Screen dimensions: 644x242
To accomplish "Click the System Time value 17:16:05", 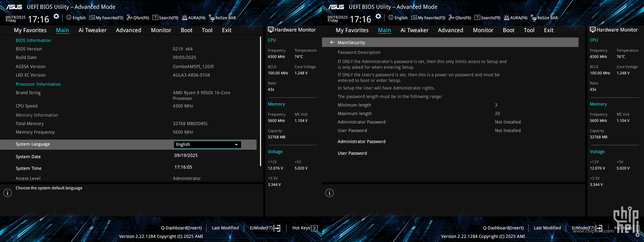I will (x=183, y=167).
